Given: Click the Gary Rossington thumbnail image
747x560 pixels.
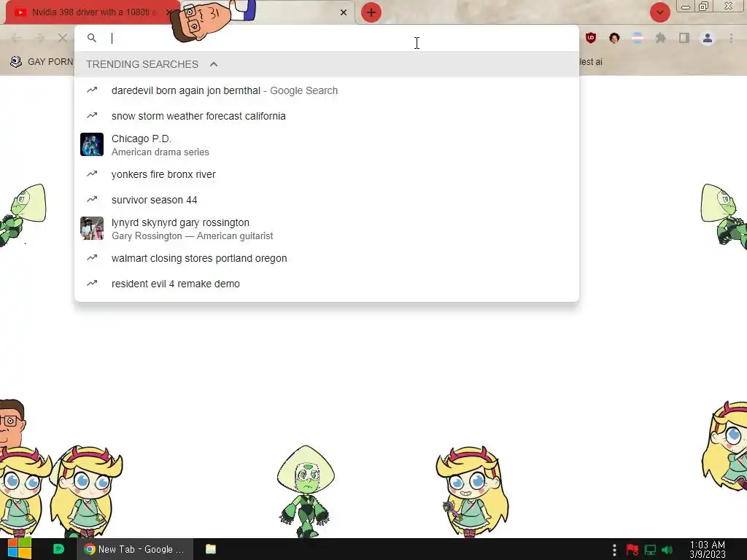Looking at the screenshot, I should click(x=92, y=228).
